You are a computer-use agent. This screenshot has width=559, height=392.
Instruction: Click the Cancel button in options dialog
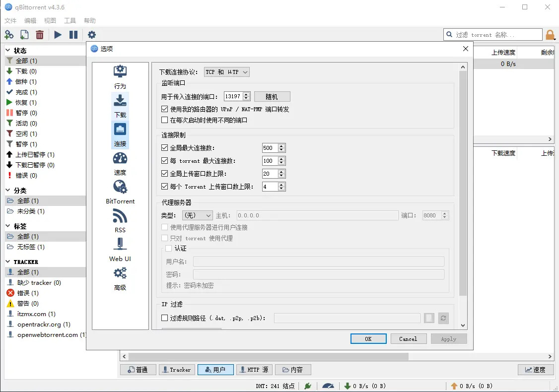coord(409,339)
